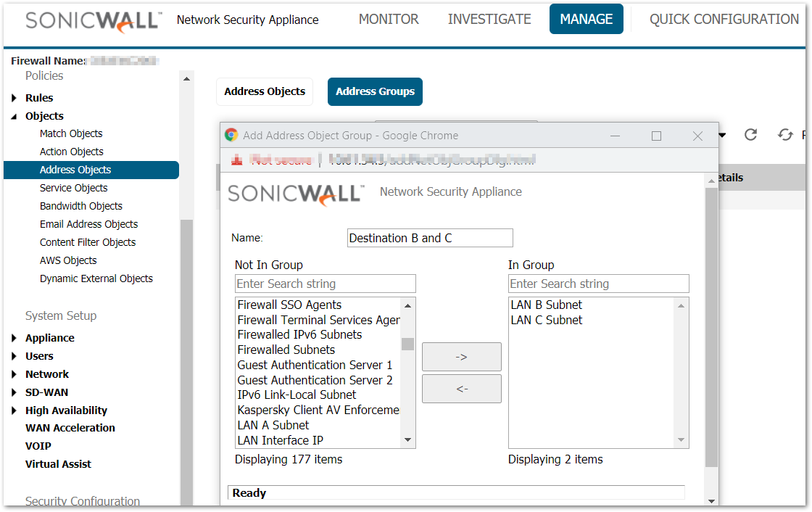Open Service Objects in sidebar
812x512 pixels.
(73, 188)
